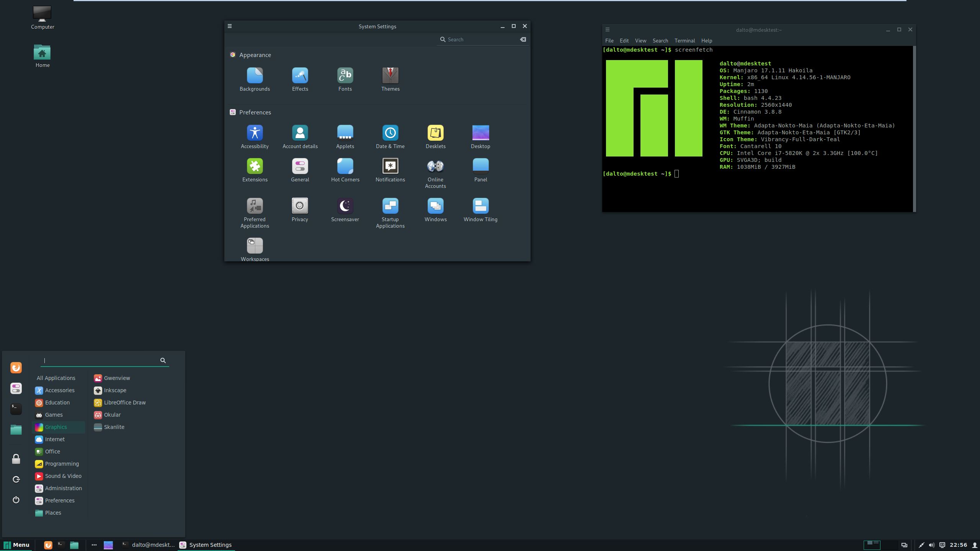Click the Menu button on the panel
The width and height of the screenshot is (980, 551).
click(x=17, y=545)
